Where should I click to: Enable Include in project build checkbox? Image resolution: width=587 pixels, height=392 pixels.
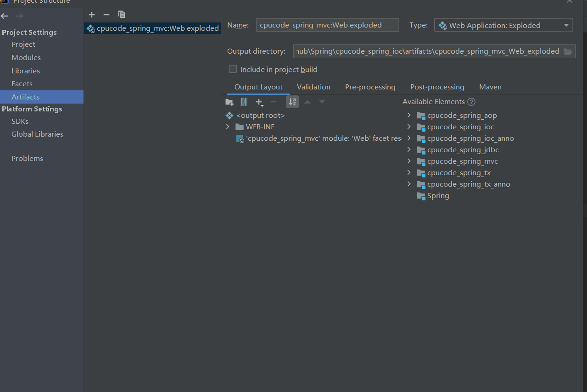(x=233, y=69)
